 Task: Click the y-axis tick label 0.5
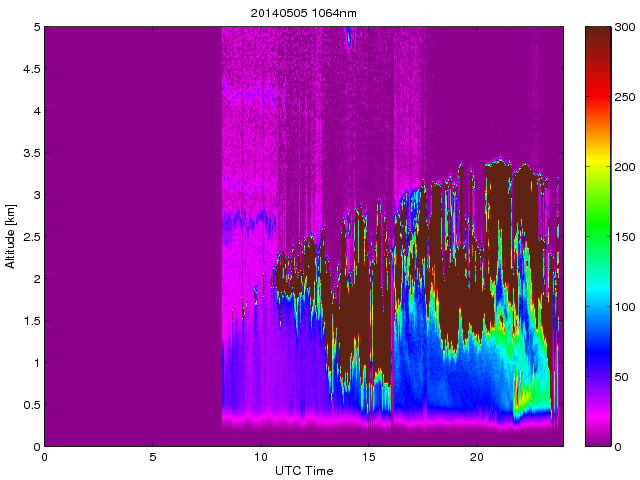[31, 405]
